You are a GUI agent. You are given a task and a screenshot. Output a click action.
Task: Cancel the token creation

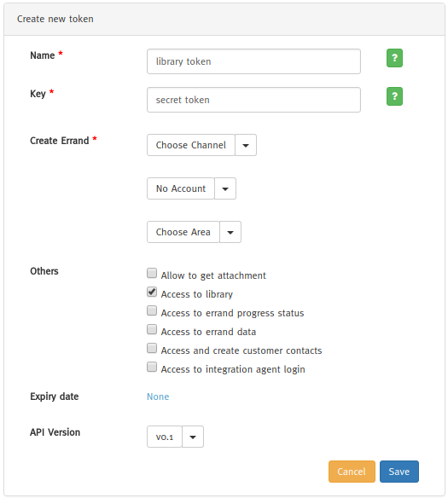pyautogui.click(x=352, y=472)
